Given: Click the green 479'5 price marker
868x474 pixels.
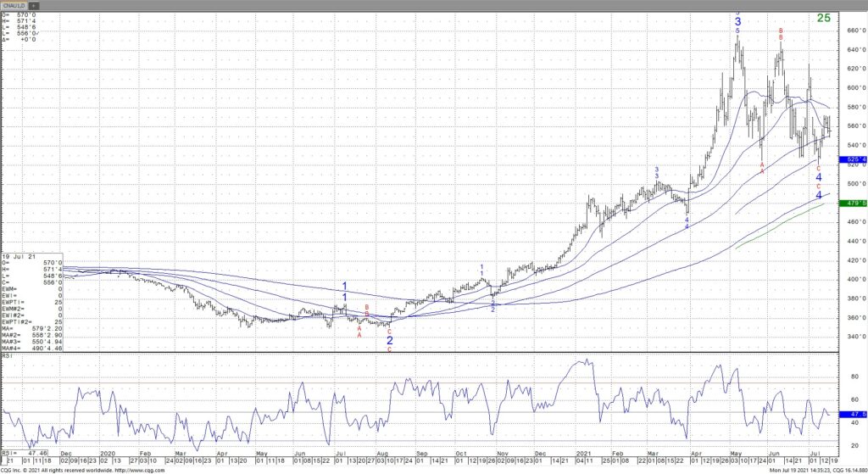Looking at the screenshot, I should pos(851,204).
